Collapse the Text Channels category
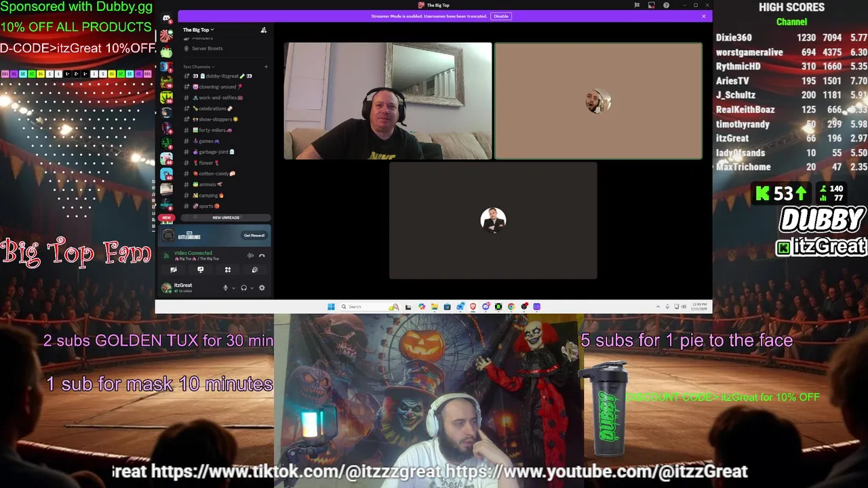This screenshot has height=488, width=868. [x=198, y=66]
